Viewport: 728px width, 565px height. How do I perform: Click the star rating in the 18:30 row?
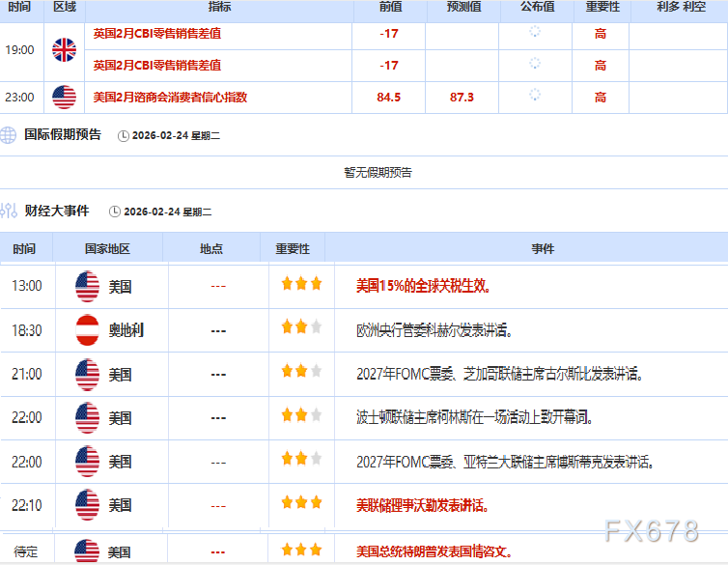(301, 327)
